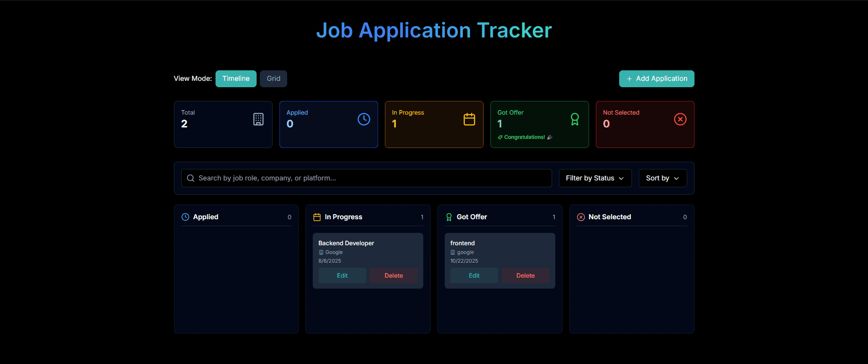
Task: Click the plus icon on Add Application
Action: pyautogui.click(x=629, y=79)
